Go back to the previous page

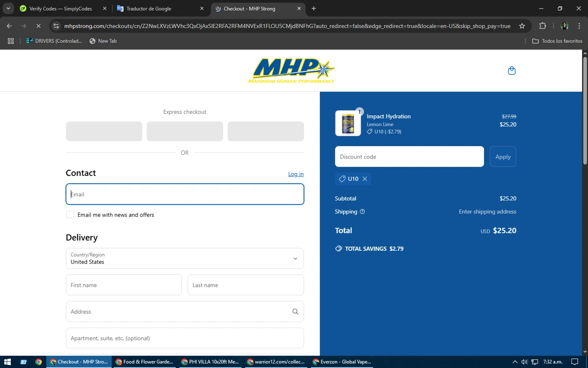[9, 26]
